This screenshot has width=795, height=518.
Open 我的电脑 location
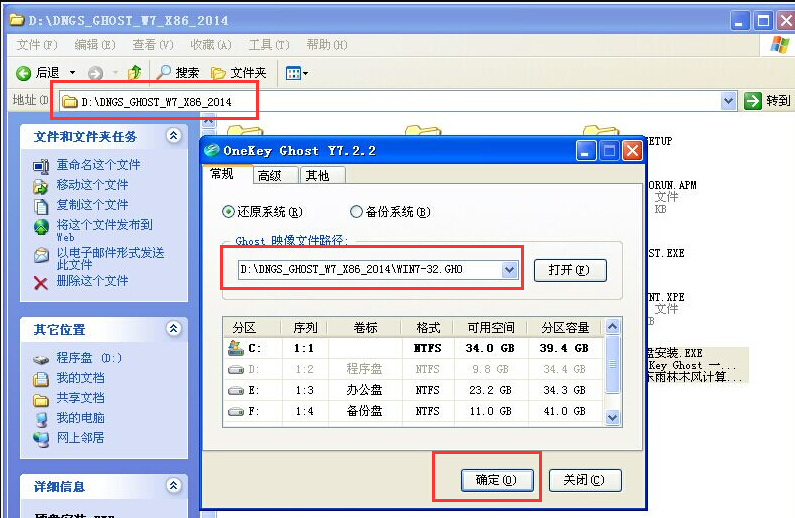coord(81,418)
